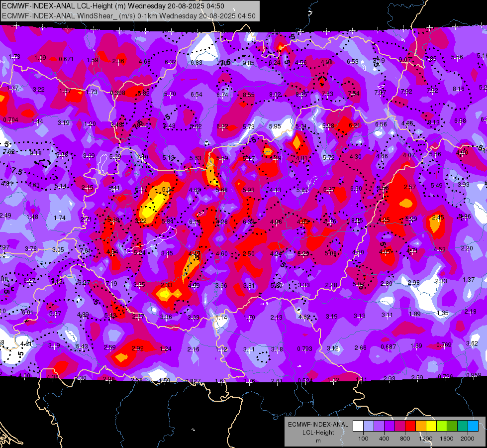Click the wind shear value 8.55
Image resolution: width=487 pixels, height=448 pixels.
(x=249, y=95)
